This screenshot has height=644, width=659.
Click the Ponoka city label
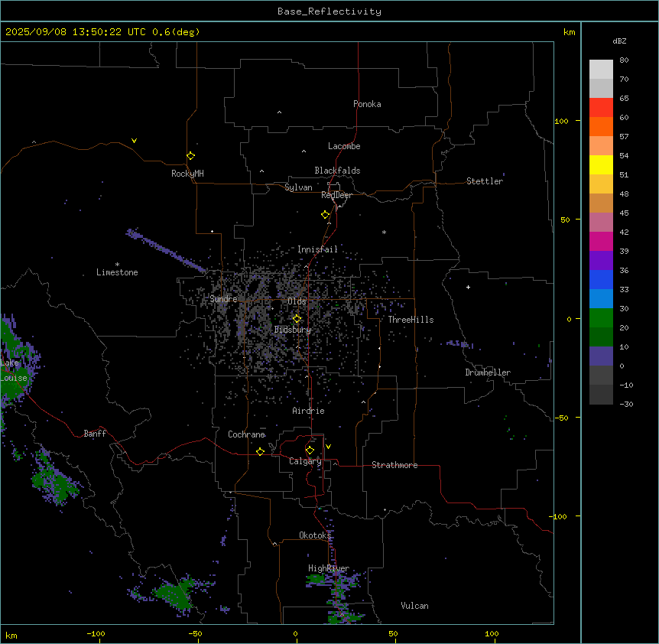point(367,104)
